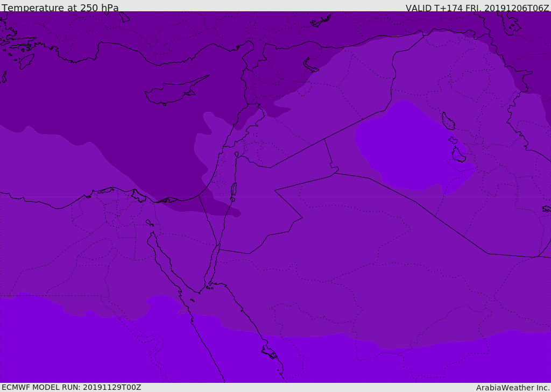
Task: Click the 'ECMWF MODEL RUN: 20191129T00Z' text
Action: [x=72, y=387]
